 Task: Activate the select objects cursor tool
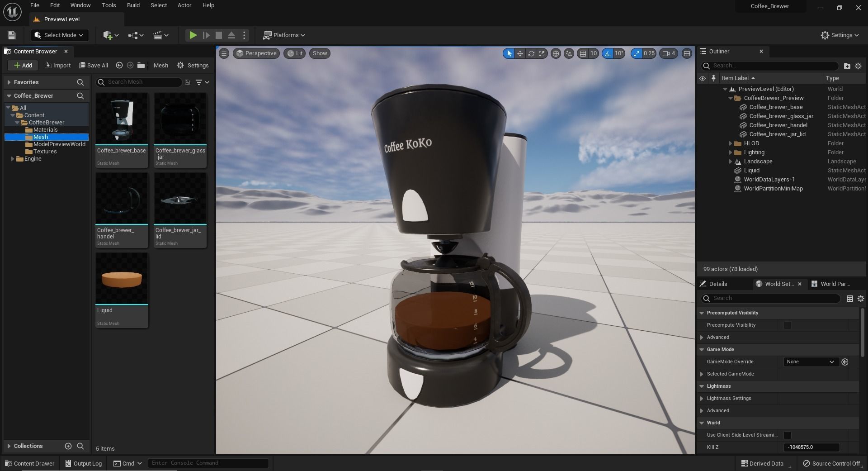point(509,53)
